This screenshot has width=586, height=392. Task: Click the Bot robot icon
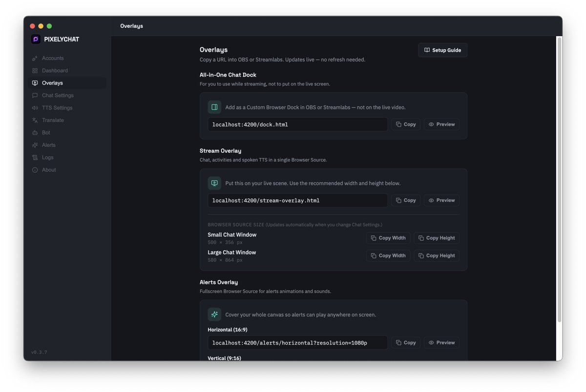click(35, 133)
